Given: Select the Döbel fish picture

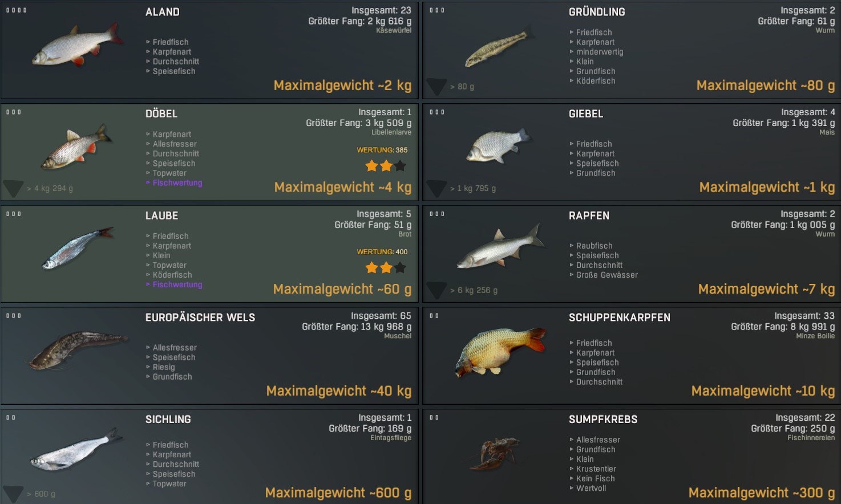Looking at the screenshot, I should coord(76,147).
